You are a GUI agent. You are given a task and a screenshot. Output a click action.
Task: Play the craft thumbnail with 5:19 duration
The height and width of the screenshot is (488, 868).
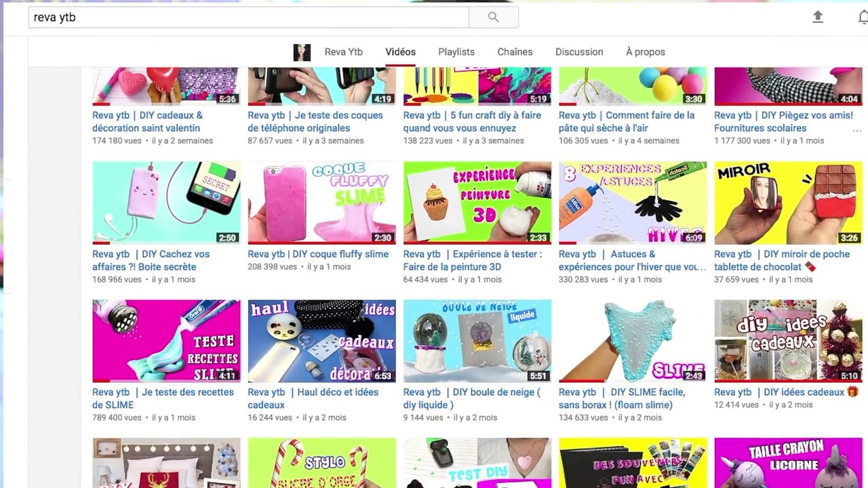click(x=477, y=87)
